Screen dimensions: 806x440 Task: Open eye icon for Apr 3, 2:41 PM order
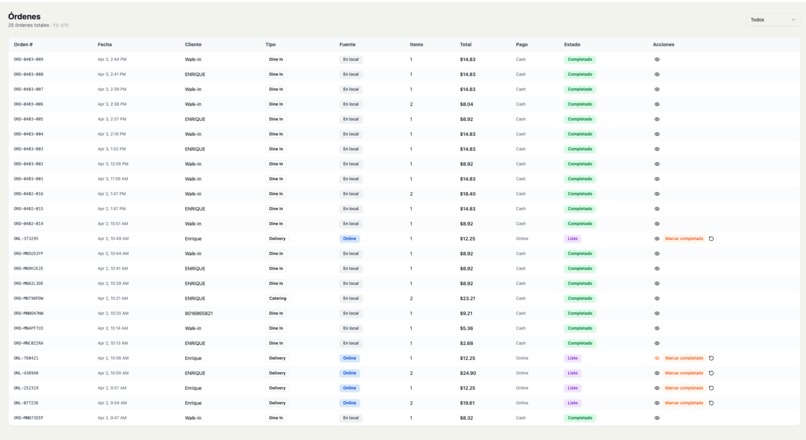[657, 75]
